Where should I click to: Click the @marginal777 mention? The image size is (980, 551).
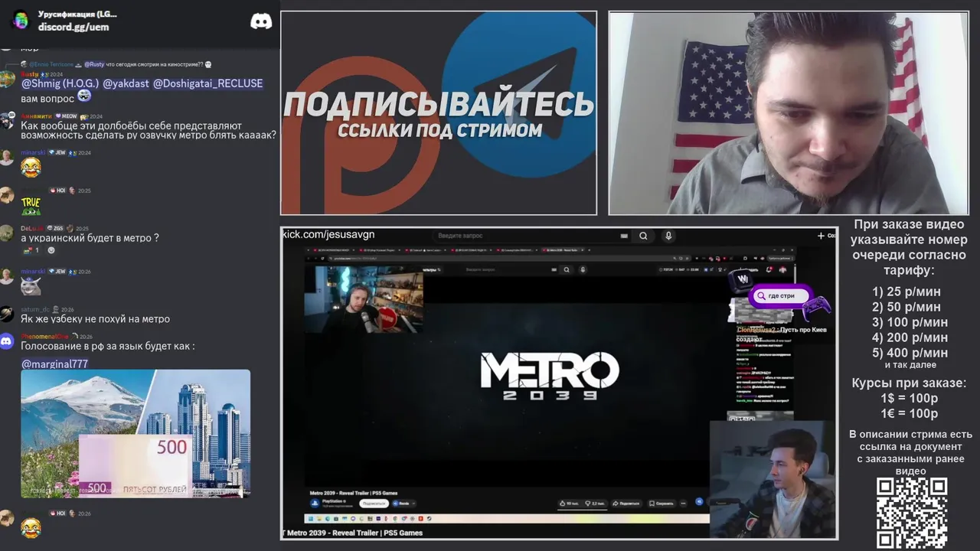click(x=54, y=364)
